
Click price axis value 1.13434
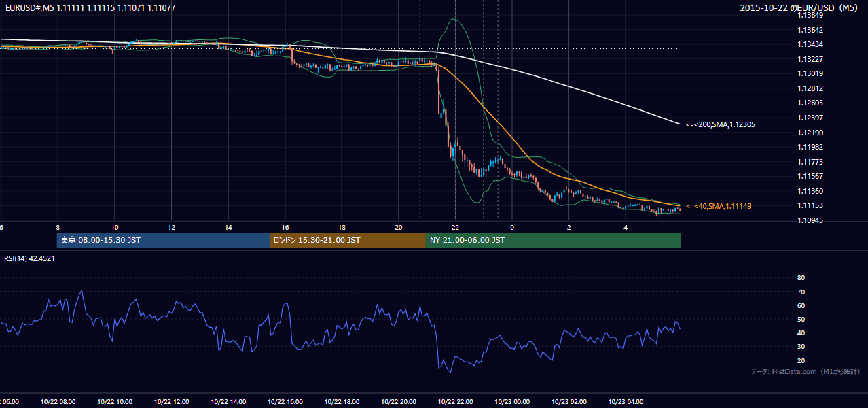[x=810, y=44]
